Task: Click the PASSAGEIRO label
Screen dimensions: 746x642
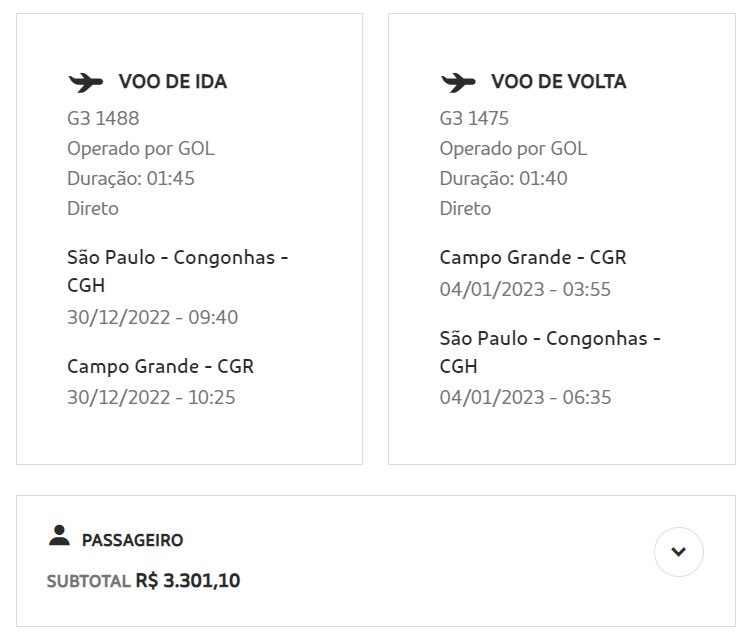Action: point(132,540)
